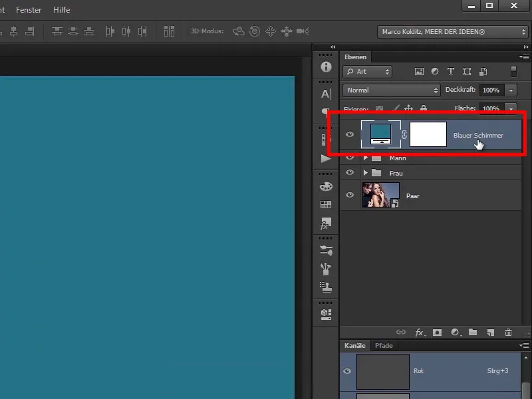Add a layer mask

click(438, 332)
